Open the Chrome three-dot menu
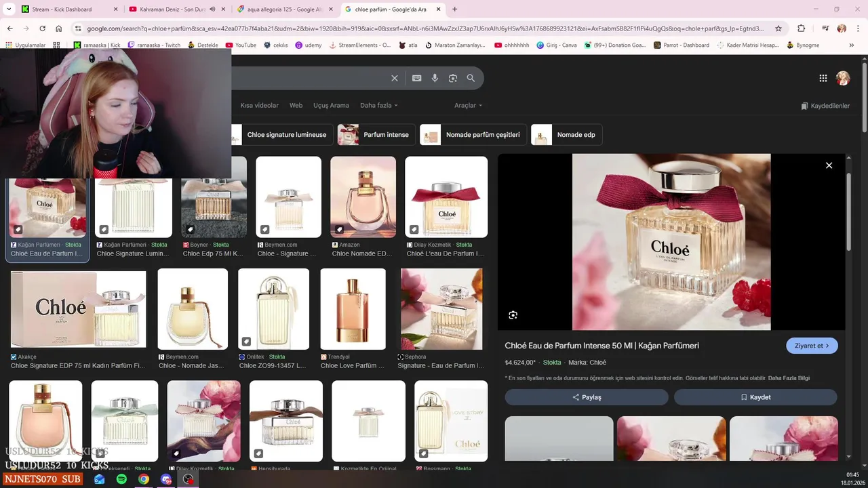Viewport: 868px width, 488px height. tap(859, 28)
